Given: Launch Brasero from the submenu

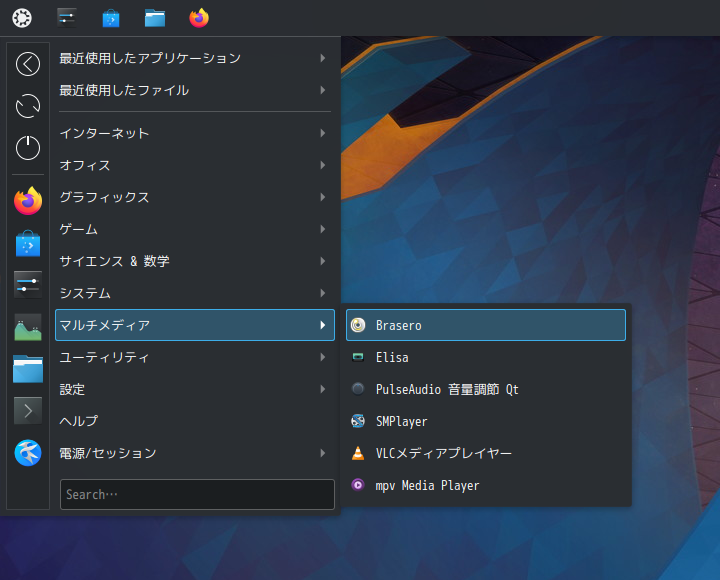Looking at the screenshot, I should pos(486,325).
